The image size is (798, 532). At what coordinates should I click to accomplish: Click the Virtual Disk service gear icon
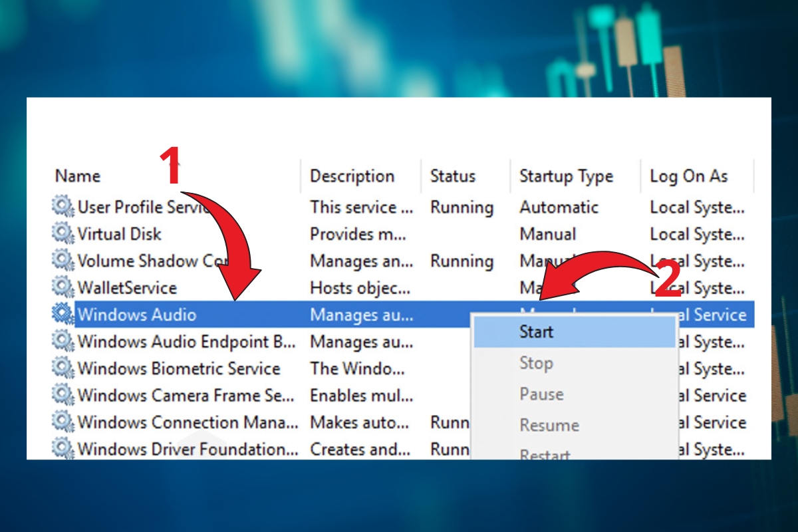[62, 234]
